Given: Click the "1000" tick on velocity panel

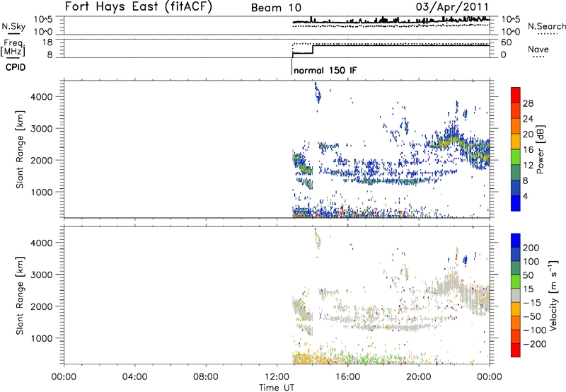Looking at the screenshot, I should click(x=42, y=338).
